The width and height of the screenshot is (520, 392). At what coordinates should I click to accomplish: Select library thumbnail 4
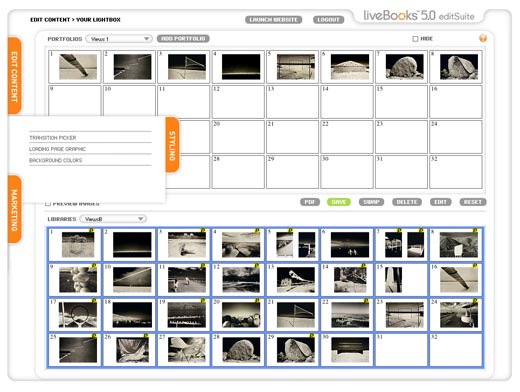click(241, 245)
